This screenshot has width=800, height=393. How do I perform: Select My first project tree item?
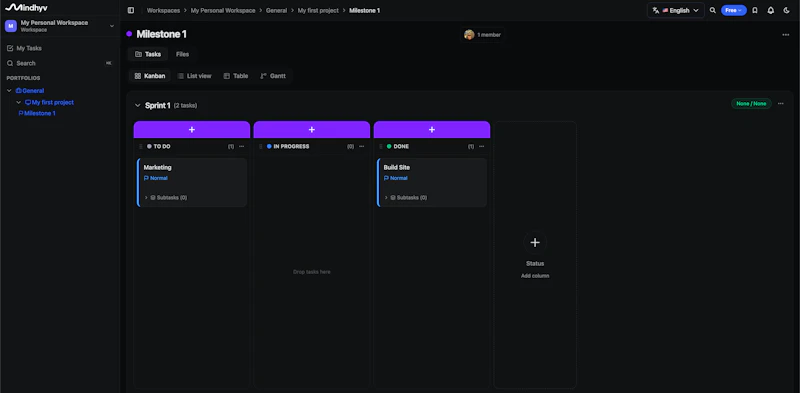click(49, 103)
